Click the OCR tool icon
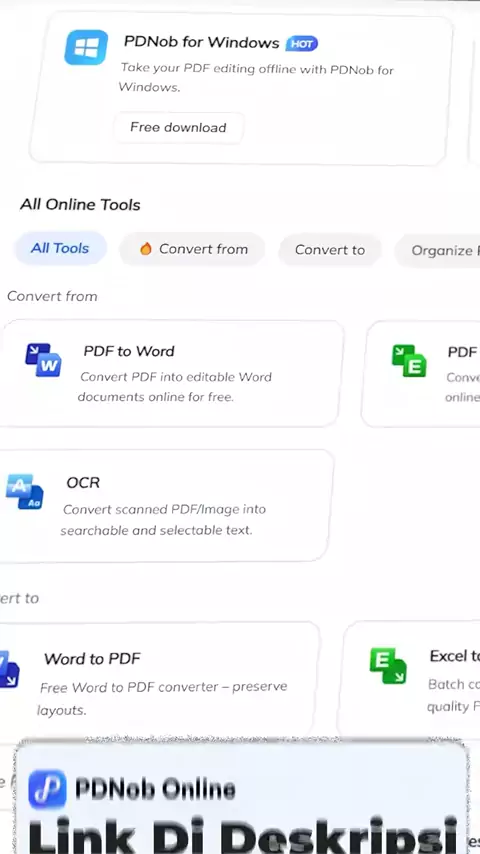Screen dimensions: 480x854 point(25,491)
